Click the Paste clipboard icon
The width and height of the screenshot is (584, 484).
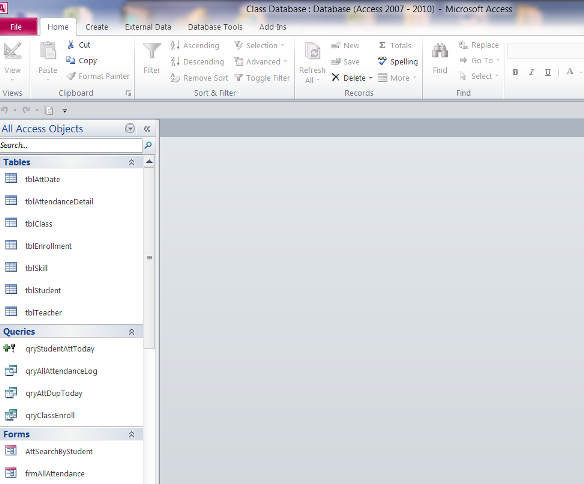48,50
